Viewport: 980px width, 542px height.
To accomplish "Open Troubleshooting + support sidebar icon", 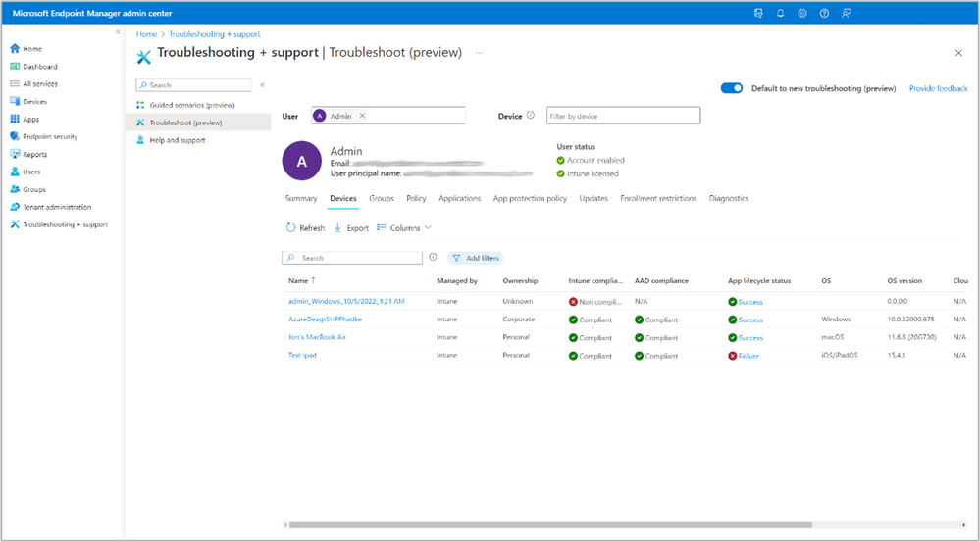I will (x=15, y=224).
